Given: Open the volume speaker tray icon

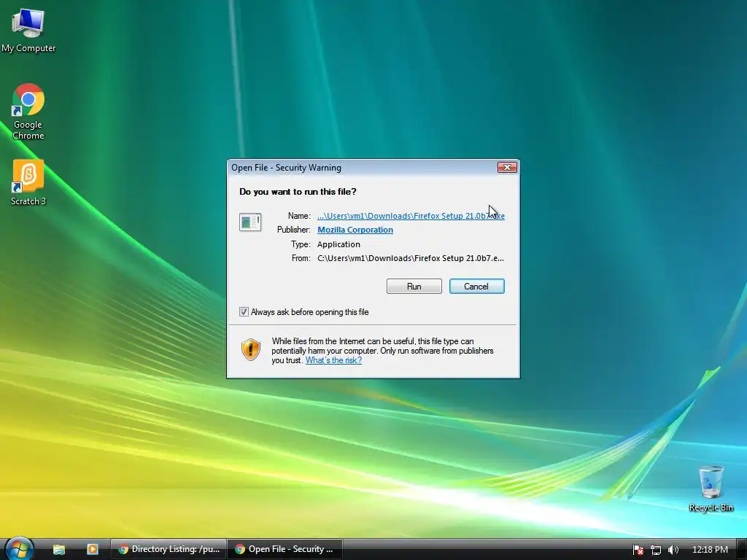Looking at the screenshot, I should click(673, 550).
